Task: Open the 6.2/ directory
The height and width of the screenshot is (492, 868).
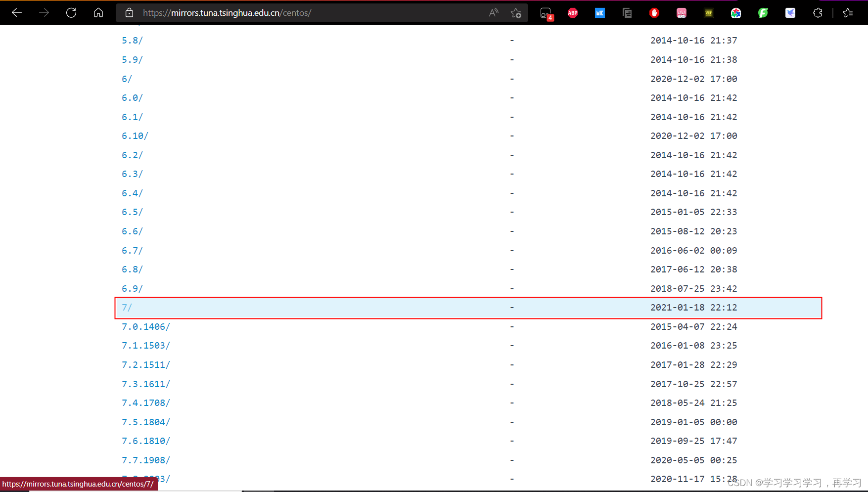Action: tap(132, 155)
